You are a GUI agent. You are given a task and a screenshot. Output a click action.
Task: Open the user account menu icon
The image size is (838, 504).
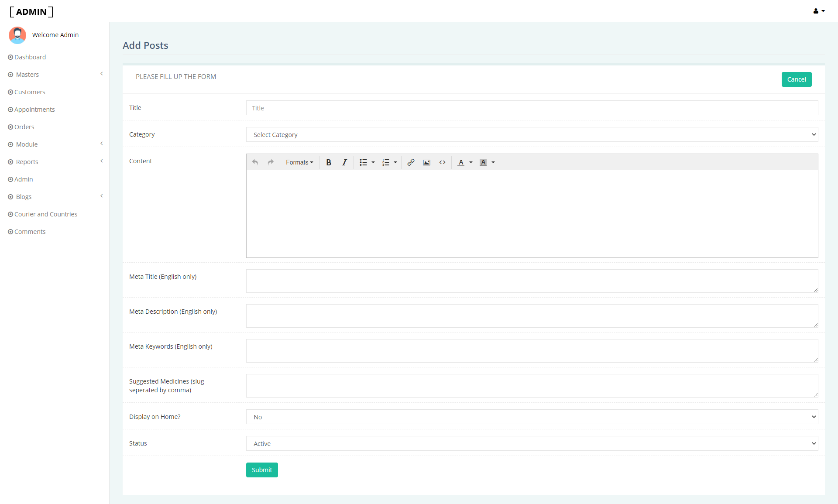click(x=819, y=11)
